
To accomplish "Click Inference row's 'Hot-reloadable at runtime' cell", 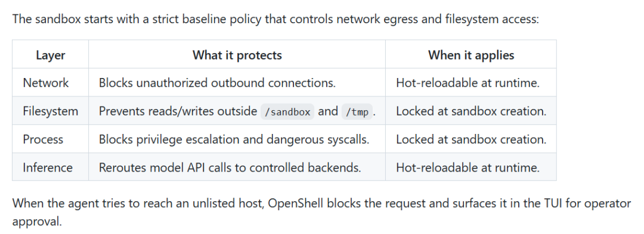I will coord(470,167).
